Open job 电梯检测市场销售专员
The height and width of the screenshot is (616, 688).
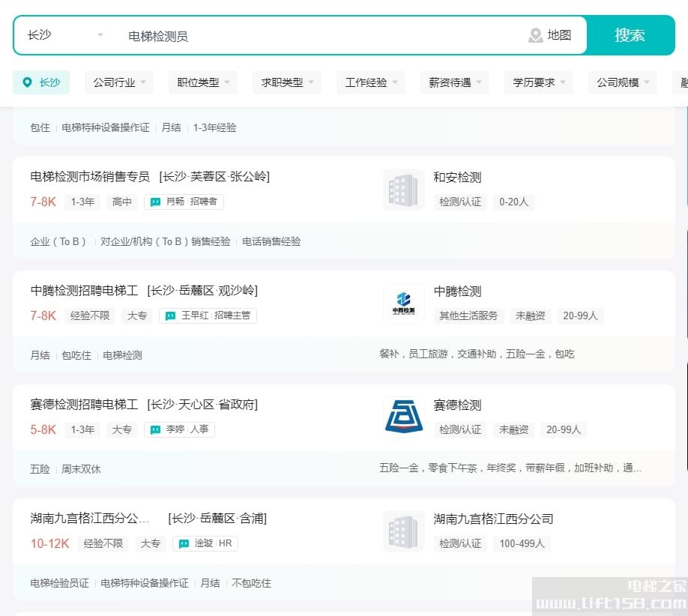[x=90, y=176]
